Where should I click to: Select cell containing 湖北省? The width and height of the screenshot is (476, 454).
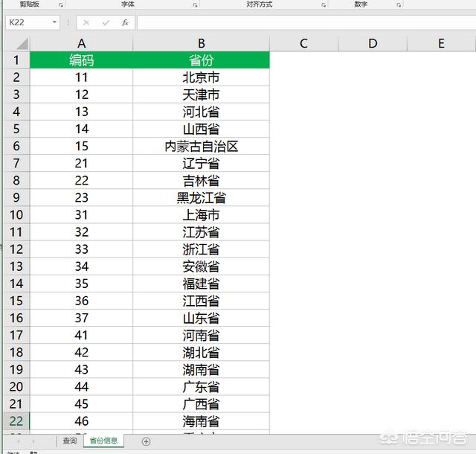click(x=202, y=353)
